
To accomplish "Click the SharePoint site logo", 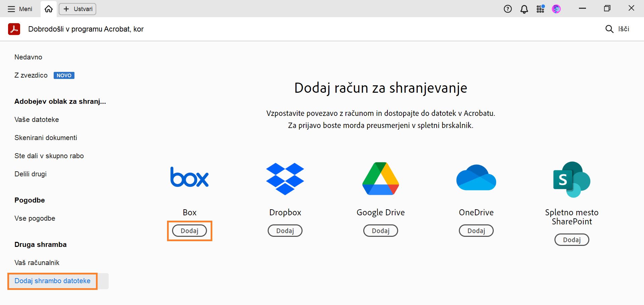I will tap(572, 179).
